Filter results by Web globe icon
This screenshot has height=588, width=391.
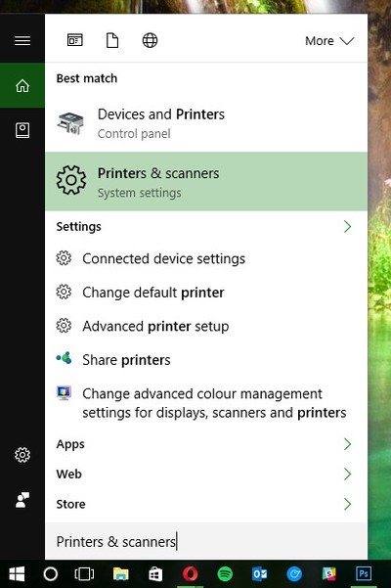[150, 40]
